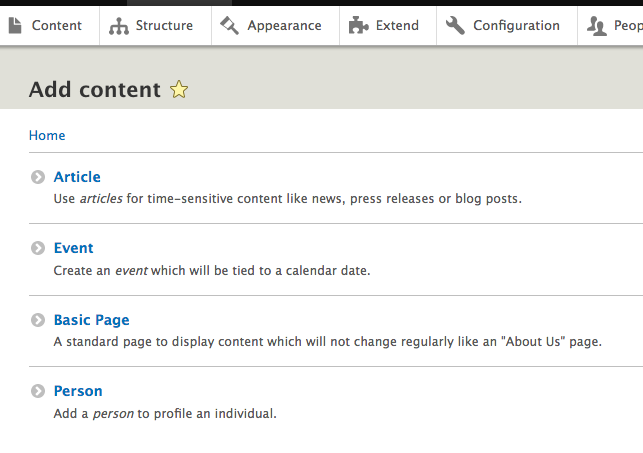The width and height of the screenshot is (643, 453).
Task: Click the Structure hierarchy icon
Action: 119,26
